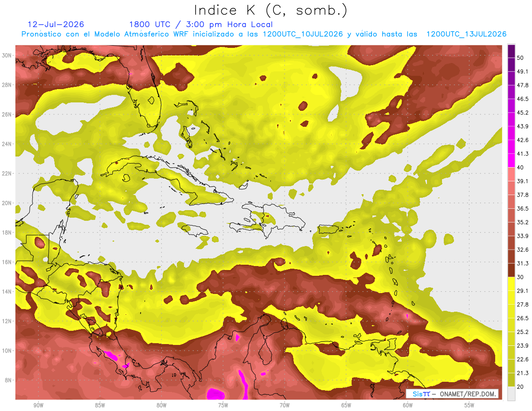Click the legend value "25.2"

tap(522, 332)
